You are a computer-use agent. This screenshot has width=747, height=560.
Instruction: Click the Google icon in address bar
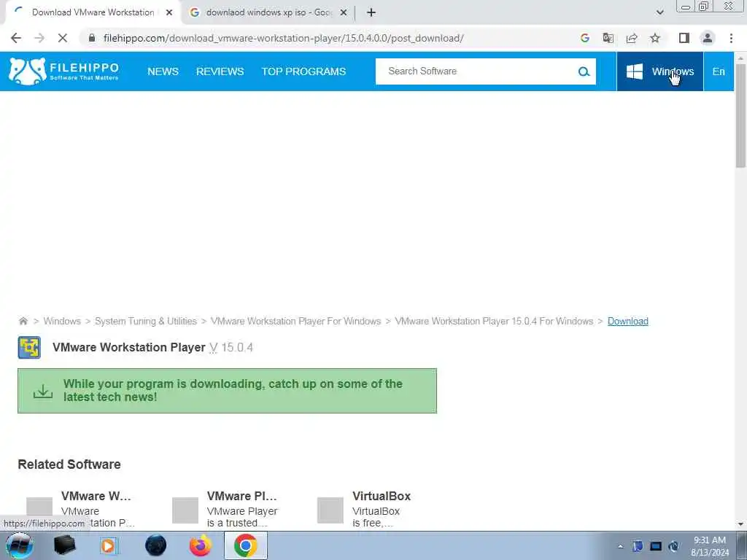click(585, 38)
